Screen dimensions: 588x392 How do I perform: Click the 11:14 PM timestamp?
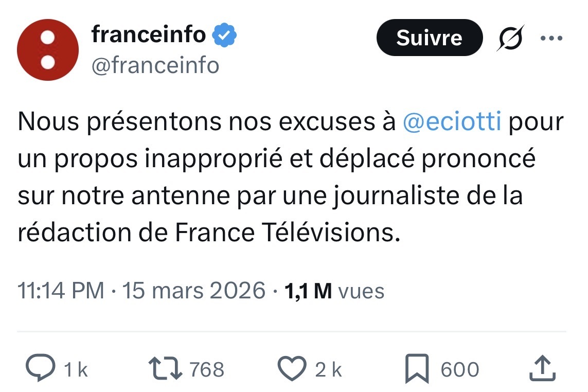(x=61, y=291)
